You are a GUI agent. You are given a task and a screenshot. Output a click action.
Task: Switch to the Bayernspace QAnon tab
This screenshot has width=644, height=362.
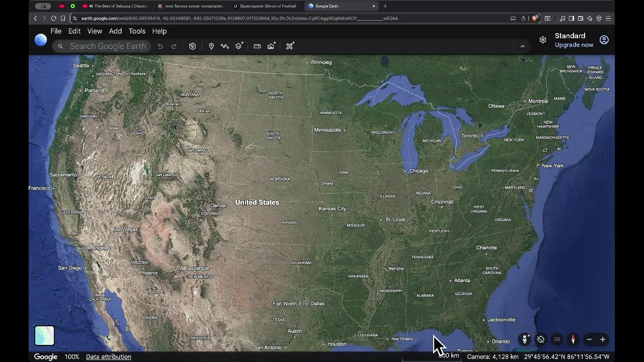(266, 6)
